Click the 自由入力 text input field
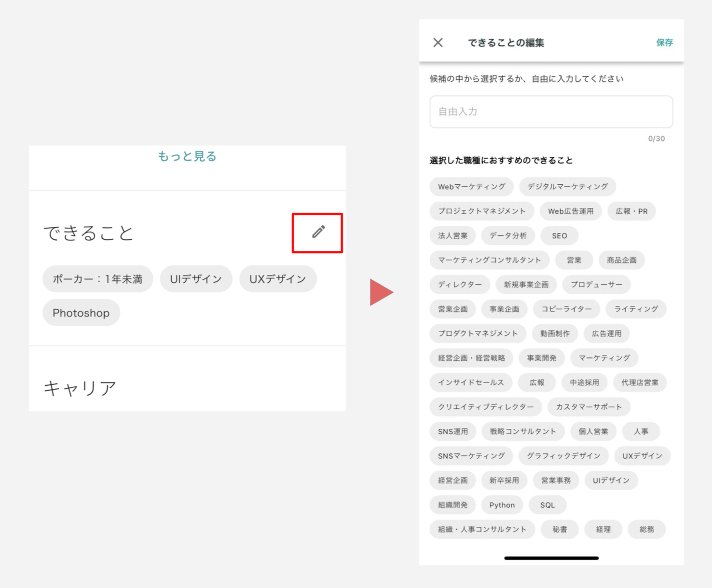The height and width of the screenshot is (588, 712). click(x=550, y=111)
